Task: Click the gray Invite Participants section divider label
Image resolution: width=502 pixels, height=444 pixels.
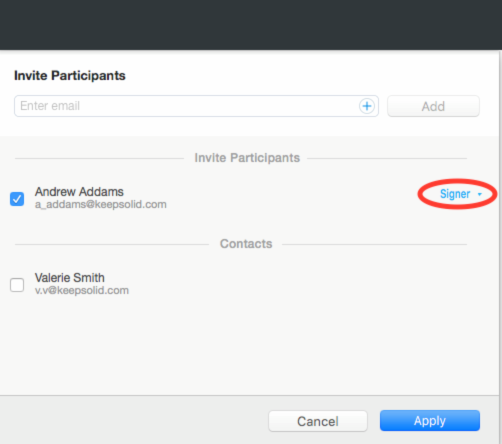Action: click(247, 158)
